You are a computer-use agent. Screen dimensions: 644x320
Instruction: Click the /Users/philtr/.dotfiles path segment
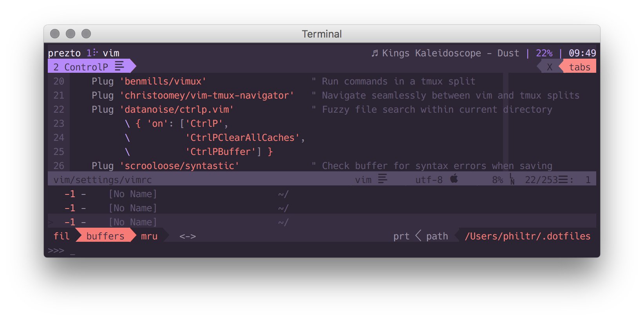527,236
